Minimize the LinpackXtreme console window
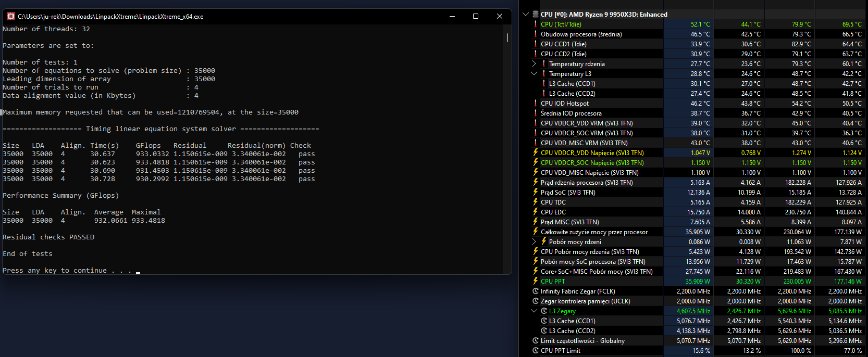Screen dimensions: 868x357 pyautogui.click(x=452, y=17)
